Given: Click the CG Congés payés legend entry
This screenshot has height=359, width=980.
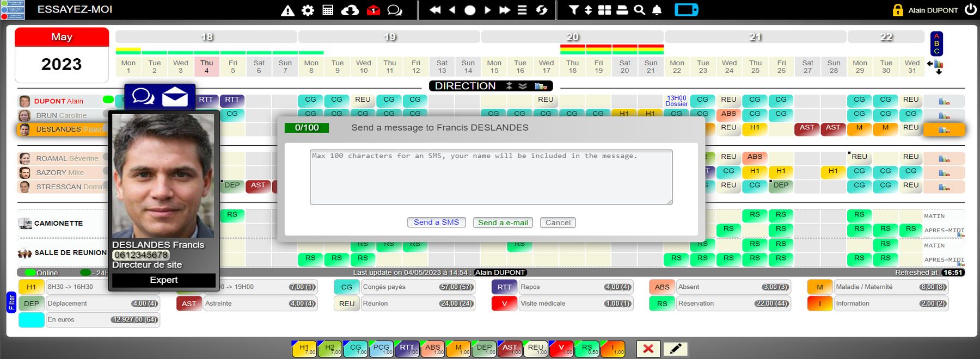Looking at the screenshot, I should pyautogui.click(x=404, y=287).
